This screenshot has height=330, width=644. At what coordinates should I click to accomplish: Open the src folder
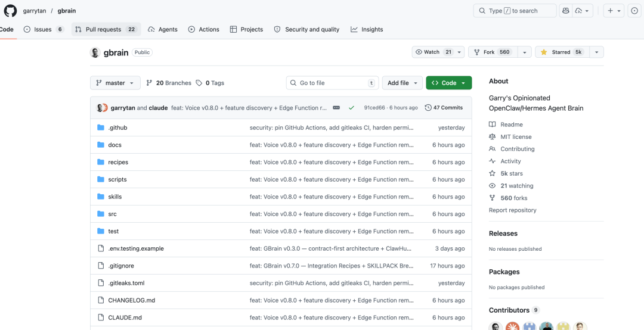[x=112, y=214]
